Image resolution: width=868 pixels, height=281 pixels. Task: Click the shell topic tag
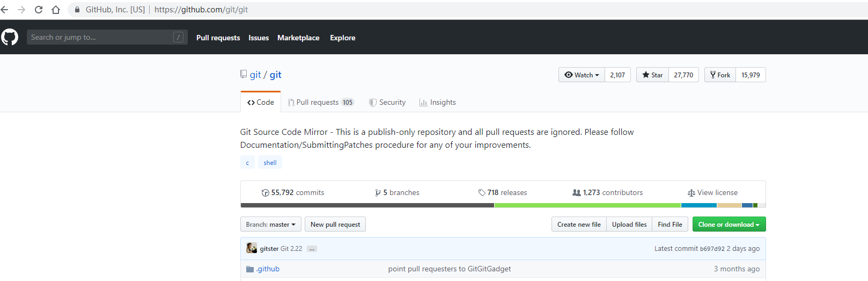(x=270, y=162)
